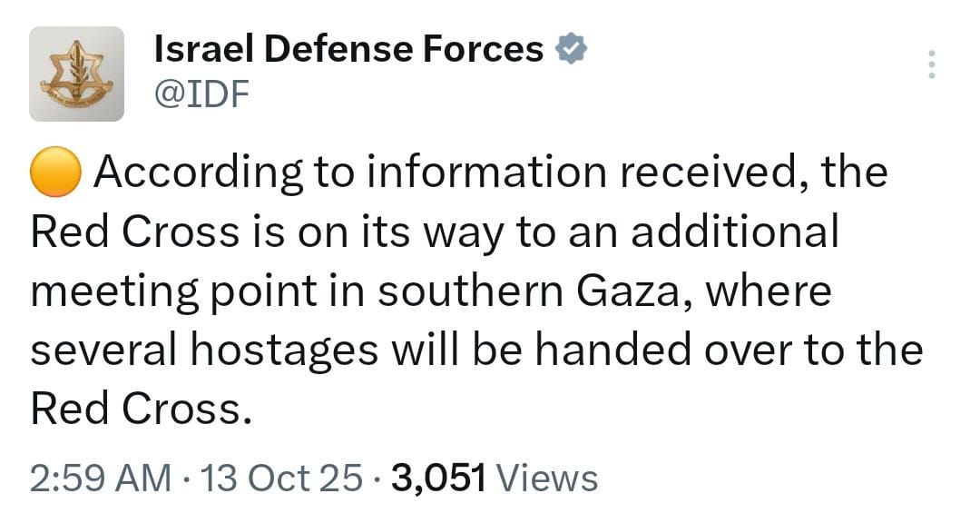Screen dimensions: 980x523
Task: Click the 13 Oct 25 date
Action: (x=281, y=478)
